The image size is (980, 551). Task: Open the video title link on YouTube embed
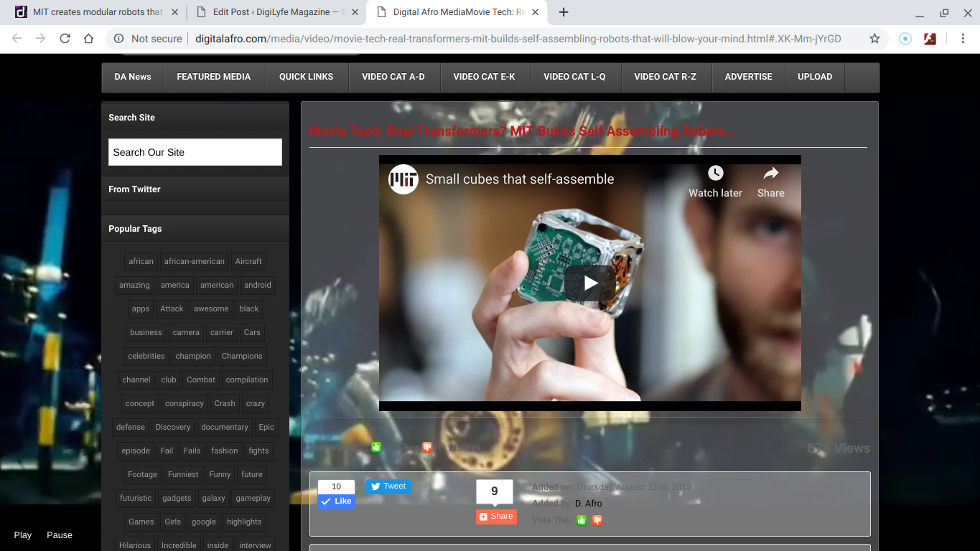point(520,179)
